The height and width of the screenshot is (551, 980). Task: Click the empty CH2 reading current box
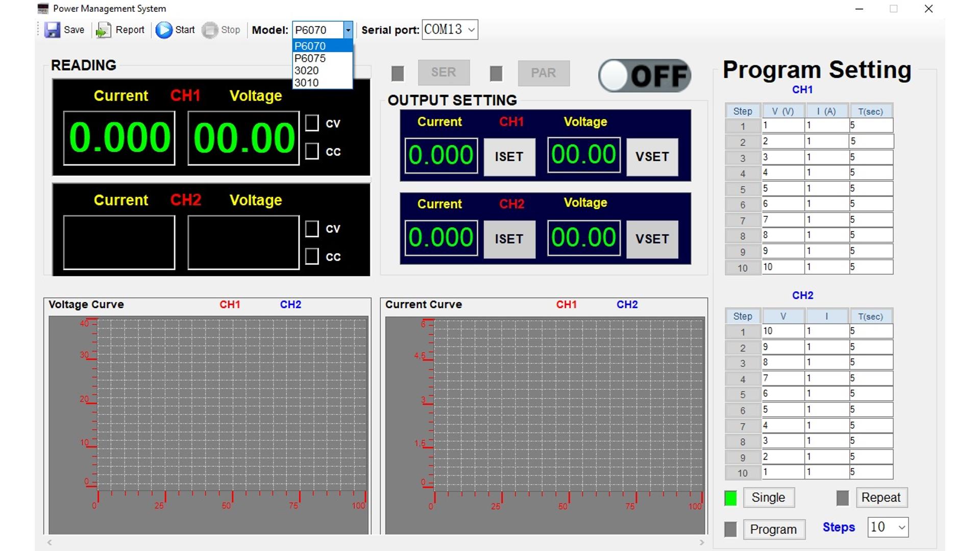119,242
